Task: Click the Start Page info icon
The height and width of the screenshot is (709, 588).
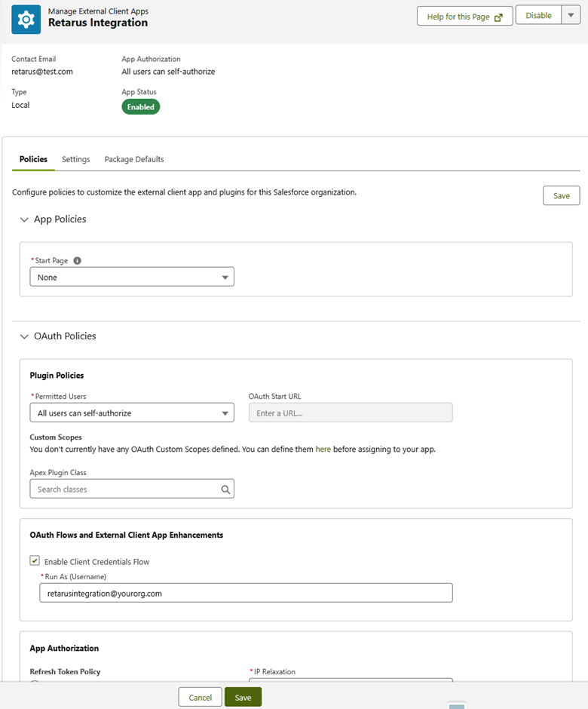Action: 77,261
